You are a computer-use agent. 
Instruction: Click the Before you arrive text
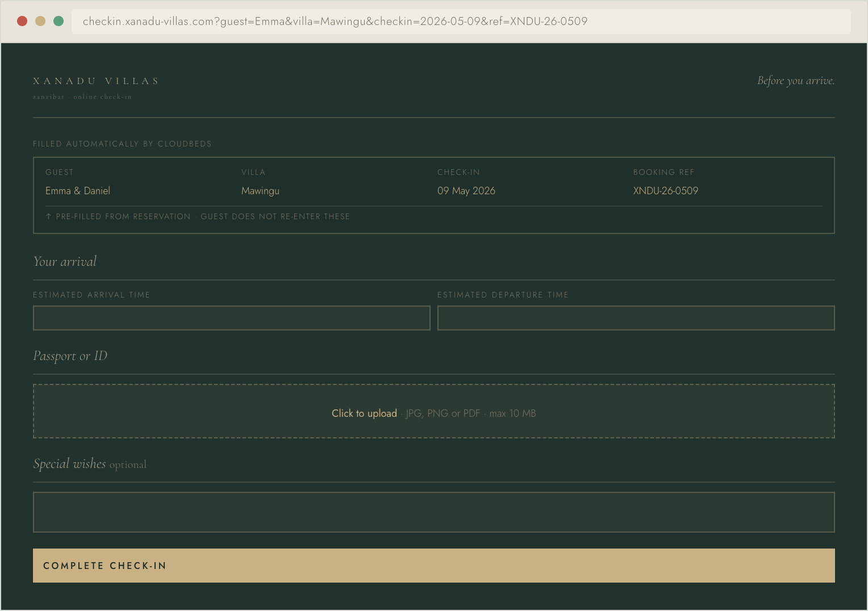[x=795, y=81]
